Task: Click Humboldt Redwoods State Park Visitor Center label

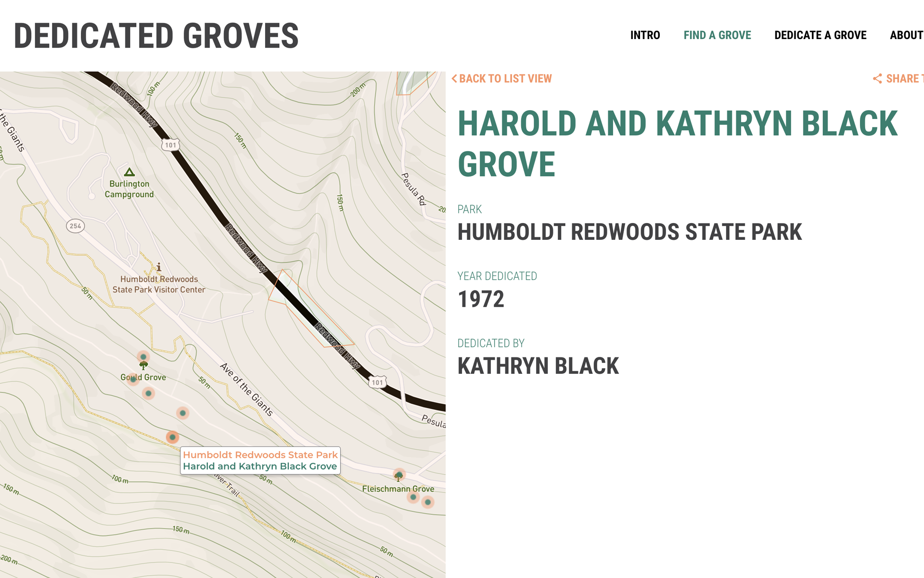Action: (x=159, y=284)
